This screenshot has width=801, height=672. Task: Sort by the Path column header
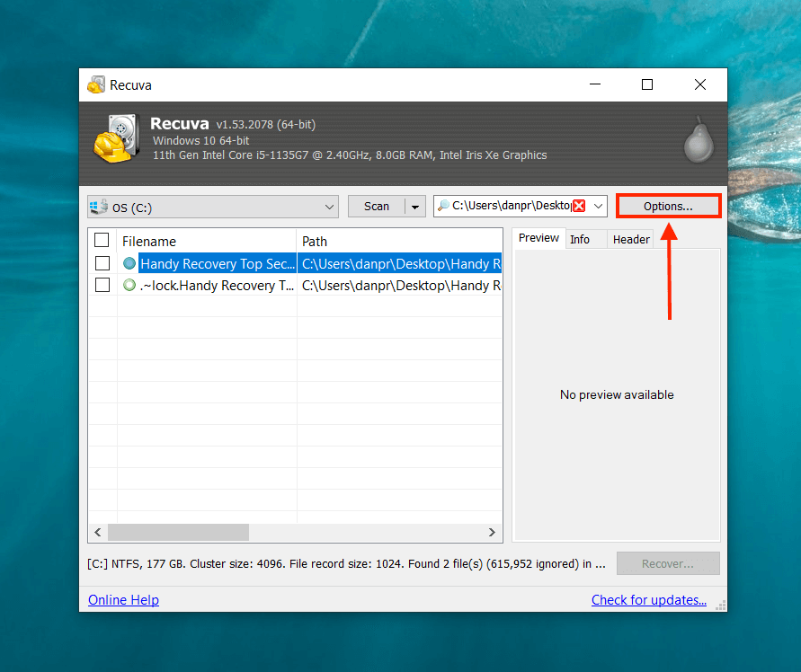[x=399, y=241]
